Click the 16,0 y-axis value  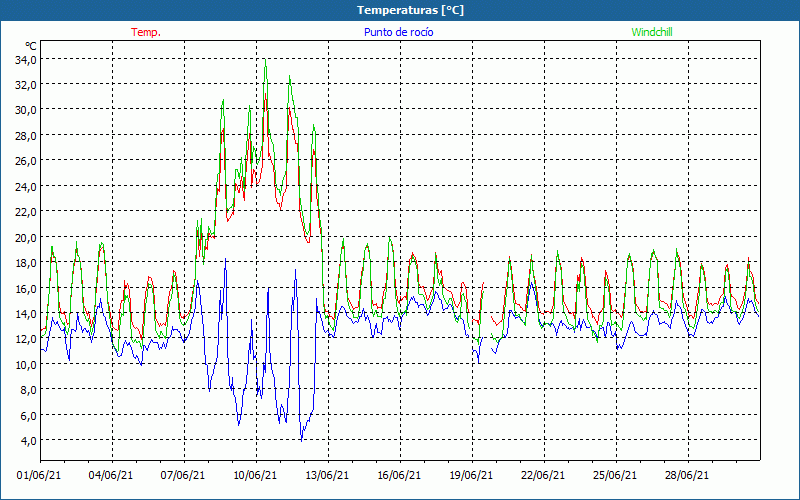pyautogui.click(x=26, y=288)
